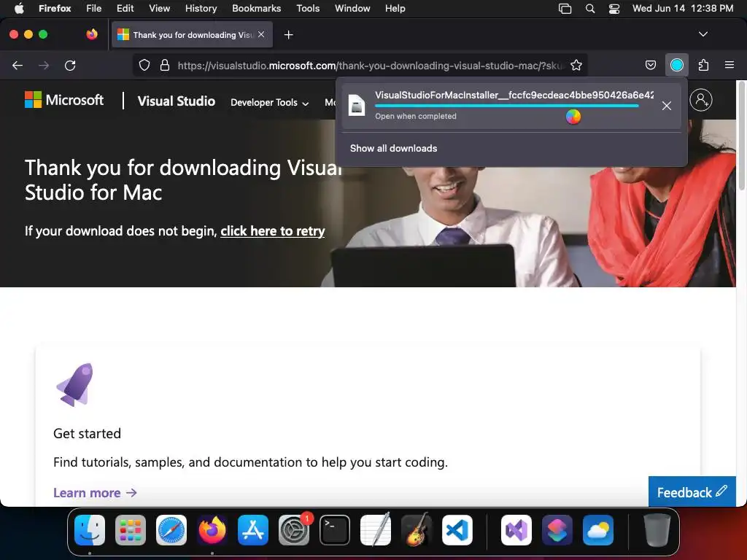Open Microsoft account sign-in icon
This screenshot has width=747, height=560.
(701, 100)
